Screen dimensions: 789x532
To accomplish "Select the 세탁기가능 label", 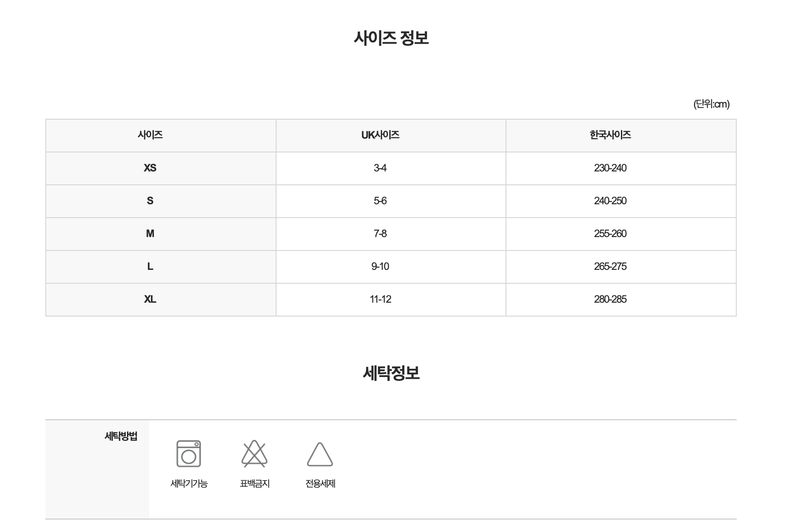I will point(189,484).
